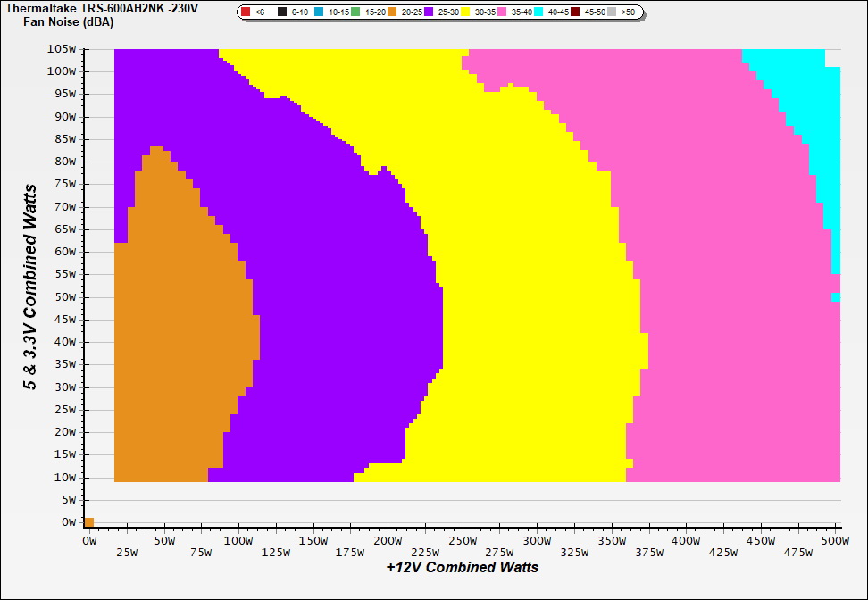Click the 105w label on vertical axis
The image size is (868, 600).
(x=63, y=49)
